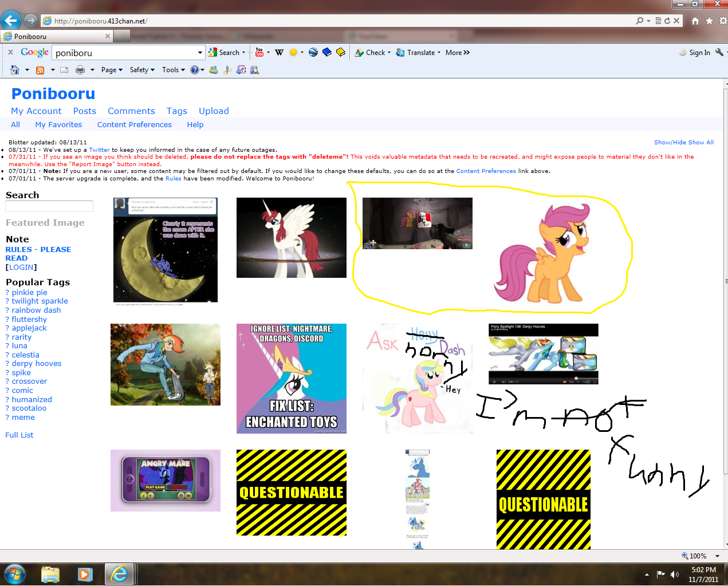This screenshot has width=728, height=586.
Task: Open Favorites with the star icon
Action: [x=709, y=21]
